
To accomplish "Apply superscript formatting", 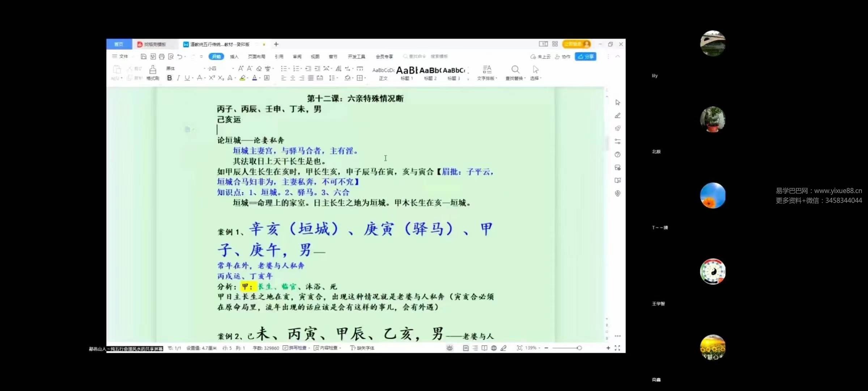I will click(x=212, y=78).
